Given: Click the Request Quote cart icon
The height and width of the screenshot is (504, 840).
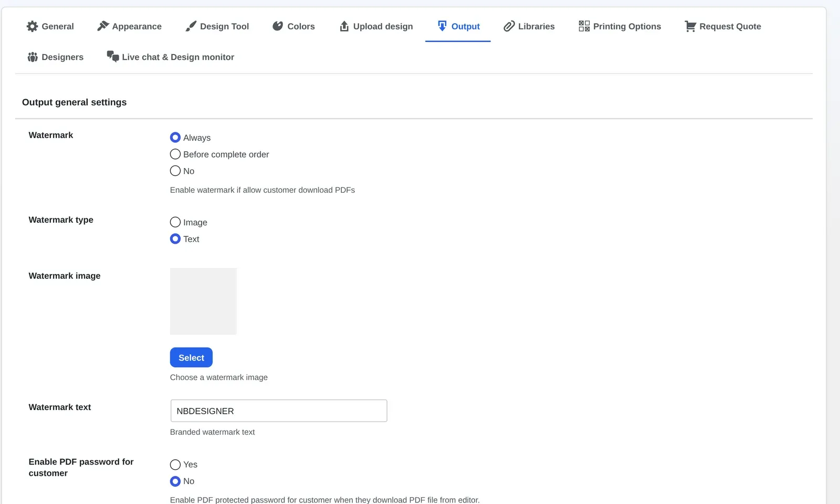Looking at the screenshot, I should click(690, 26).
